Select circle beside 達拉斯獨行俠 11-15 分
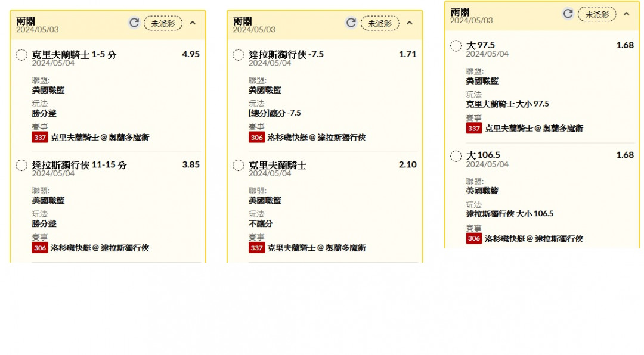644x355 pixels. click(21, 165)
